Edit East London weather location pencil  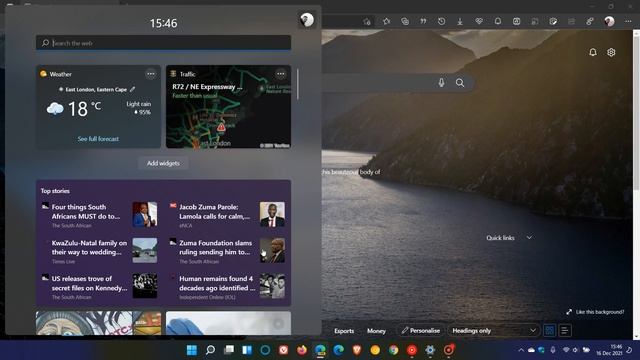tap(132, 89)
